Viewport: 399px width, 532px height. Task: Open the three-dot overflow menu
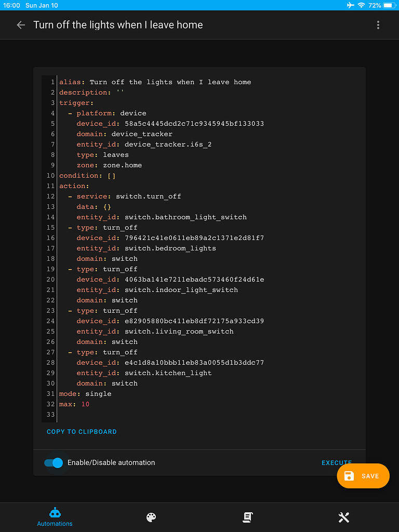pos(378,24)
